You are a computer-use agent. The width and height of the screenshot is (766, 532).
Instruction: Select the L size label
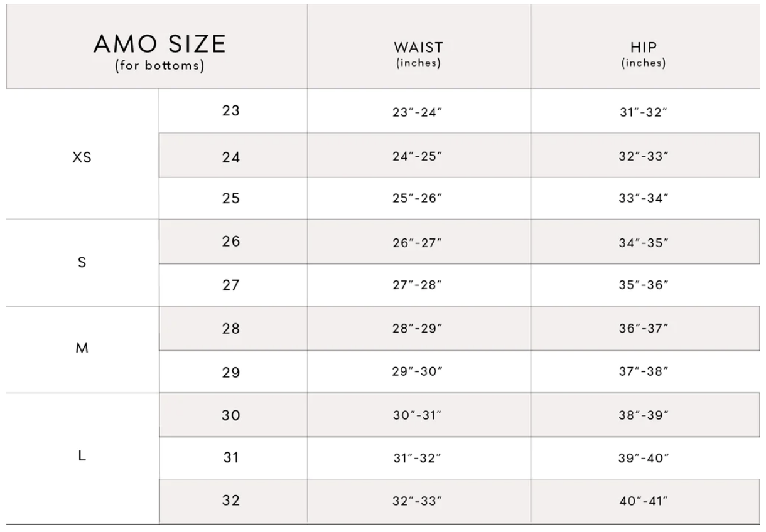point(82,457)
